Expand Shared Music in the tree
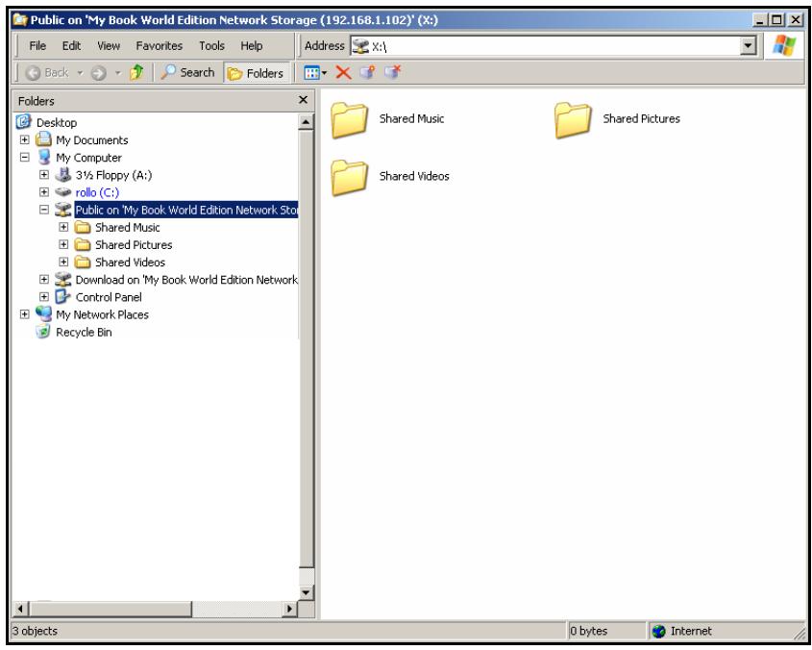Viewport: 812px width, 650px height. [x=63, y=227]
